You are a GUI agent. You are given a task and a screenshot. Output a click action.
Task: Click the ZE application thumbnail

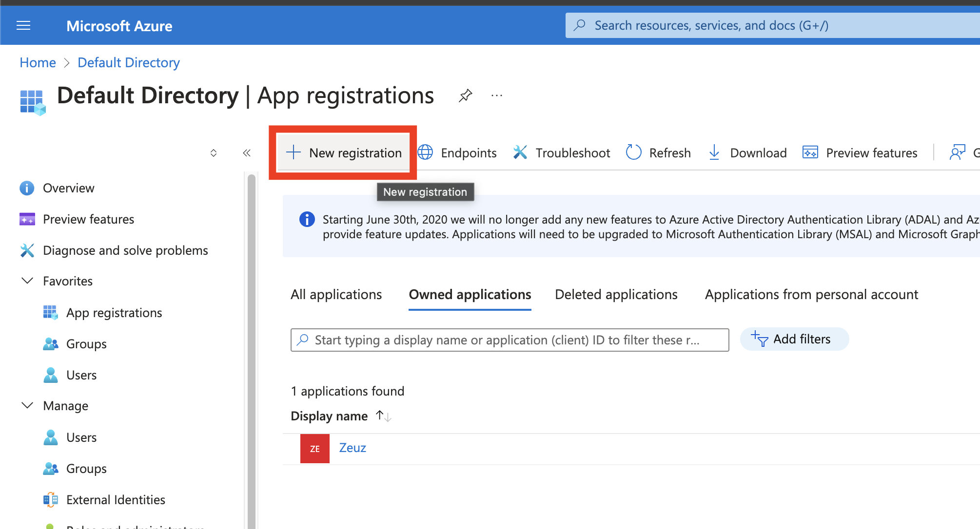click(315, 449)
